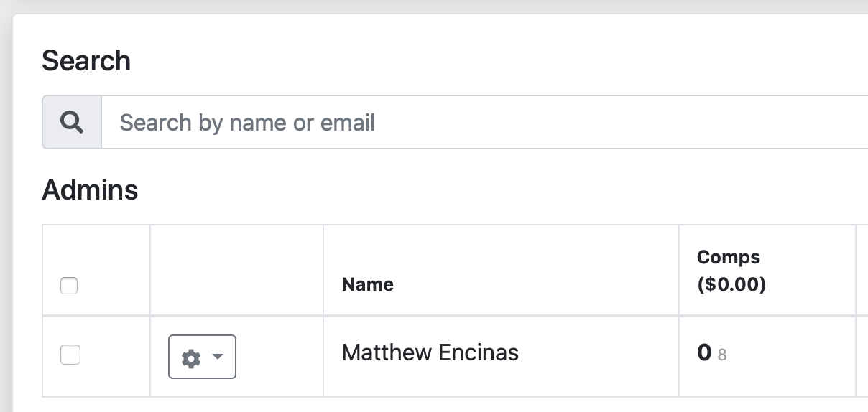Screen dimensions: 868x412
Task: Select the Admins section heading
Action: click(x=90, y=190)
